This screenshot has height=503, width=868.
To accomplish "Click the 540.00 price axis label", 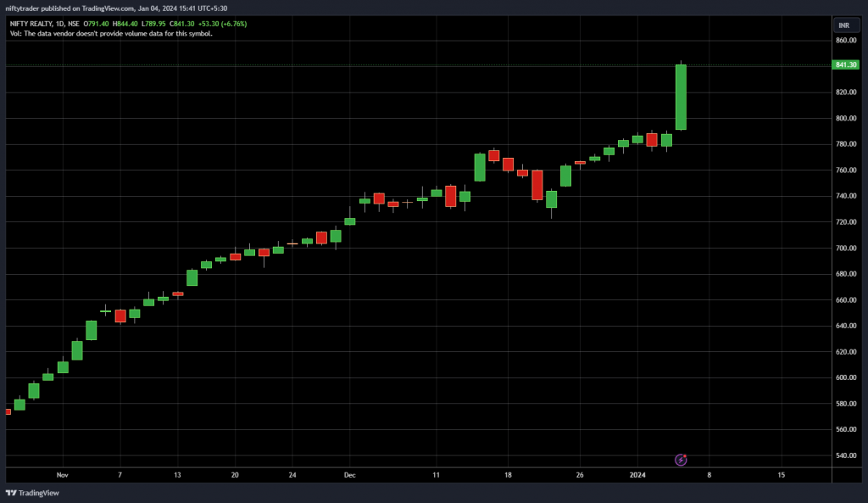I will click(x=846, y=455).
